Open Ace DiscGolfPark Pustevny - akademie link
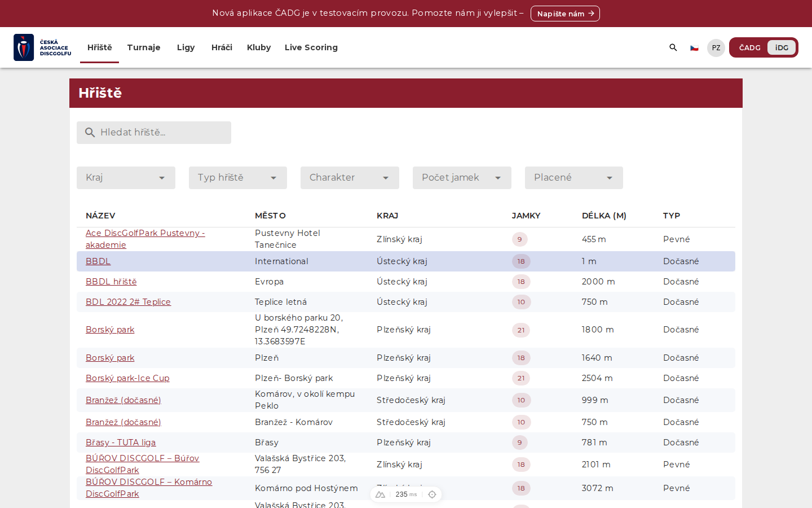The image size is (812, 508). tap(145, 239)
